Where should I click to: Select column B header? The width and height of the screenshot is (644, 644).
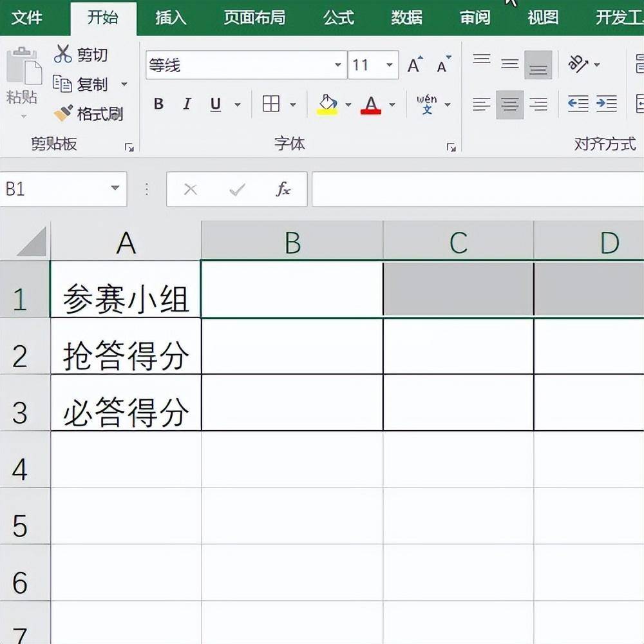tap(292, 242)
